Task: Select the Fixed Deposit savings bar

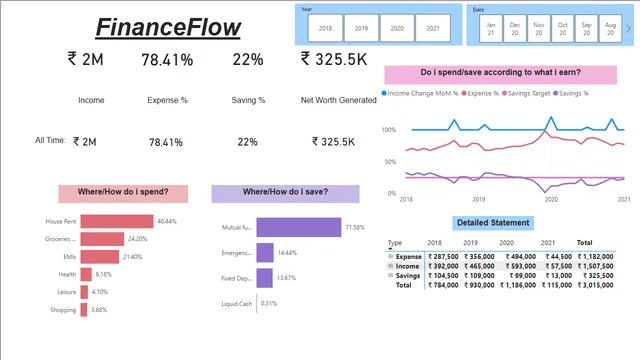Action: tap(264, 278)
